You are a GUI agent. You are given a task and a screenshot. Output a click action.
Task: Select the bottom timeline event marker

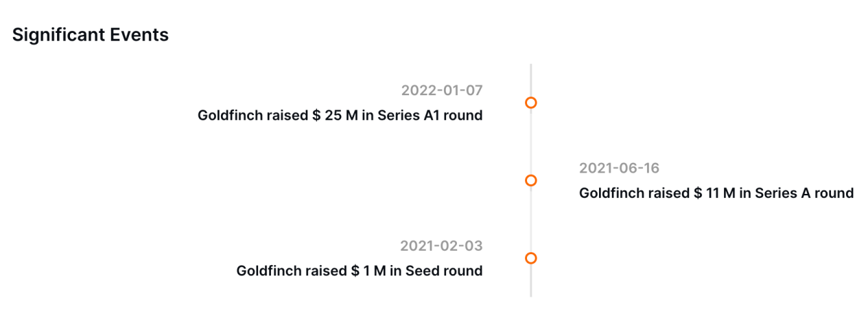click(x=530, y=258)
